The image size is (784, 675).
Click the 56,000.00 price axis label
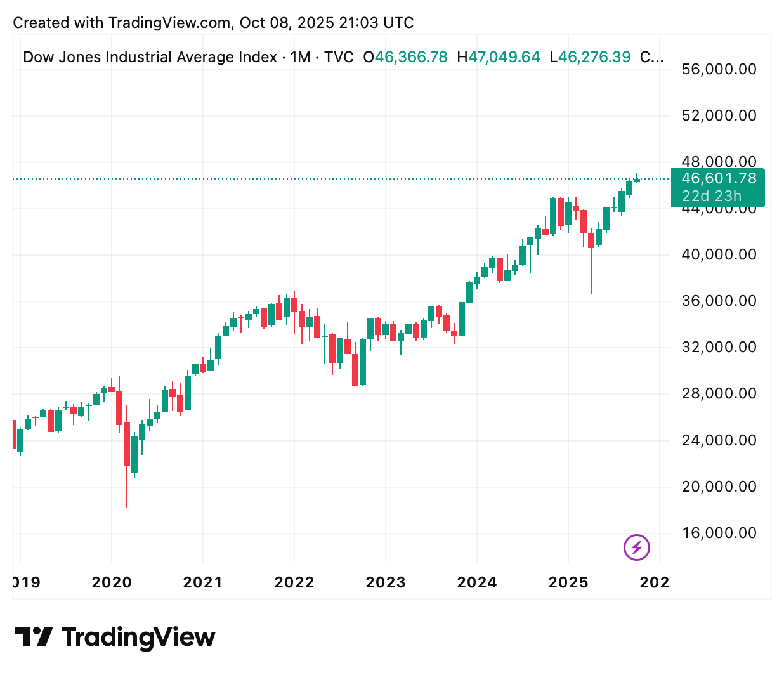719,69
